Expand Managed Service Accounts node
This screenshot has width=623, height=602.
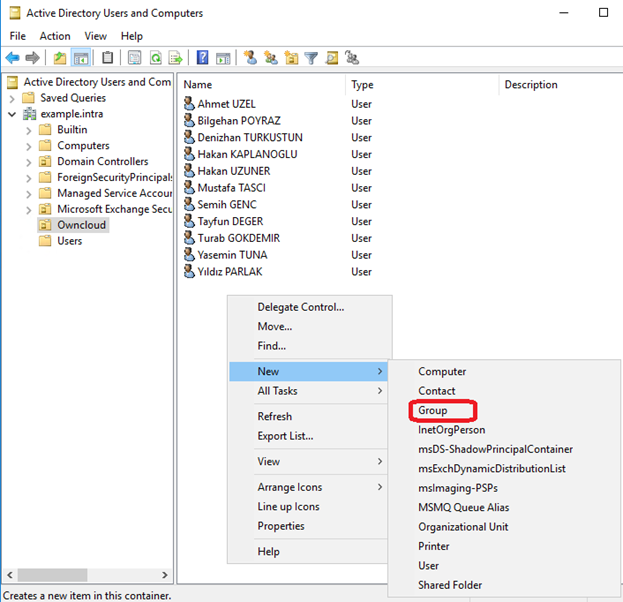[29, 194]
